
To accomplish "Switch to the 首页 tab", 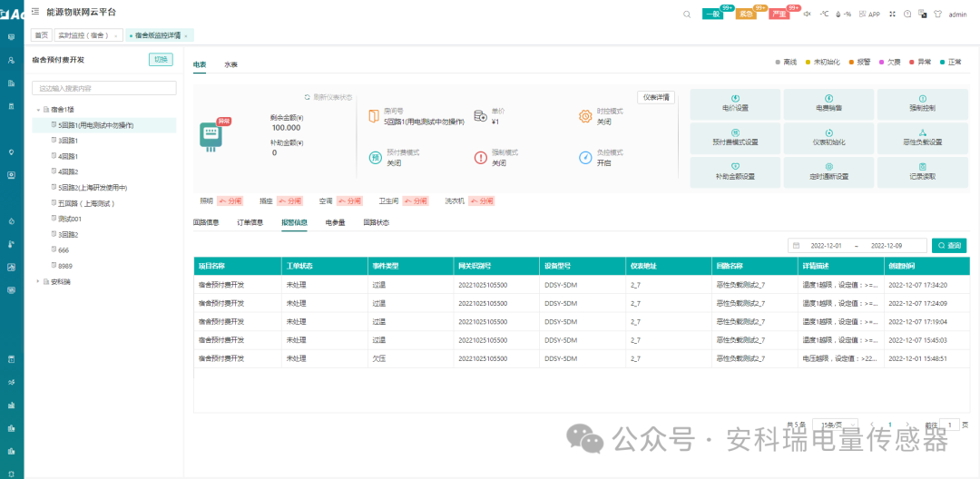I will pos(41,35).
